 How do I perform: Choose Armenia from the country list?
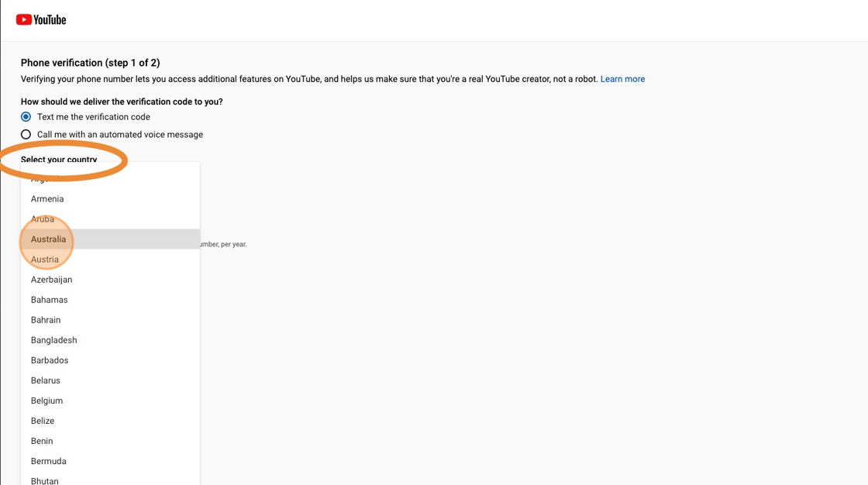point(110,199)
